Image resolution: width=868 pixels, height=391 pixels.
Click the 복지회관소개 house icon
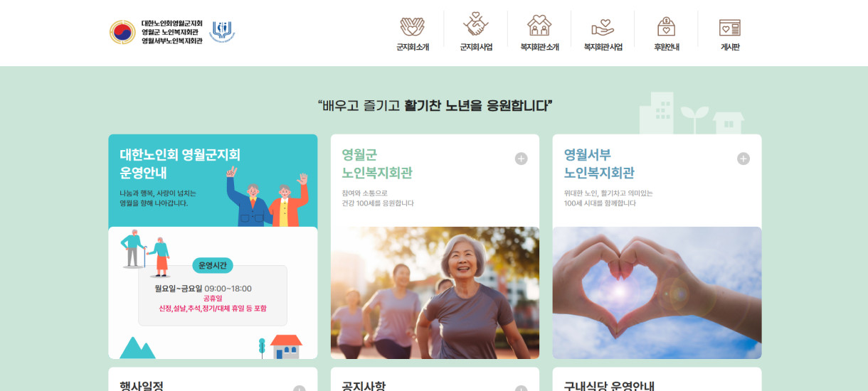tap(539, 26)
